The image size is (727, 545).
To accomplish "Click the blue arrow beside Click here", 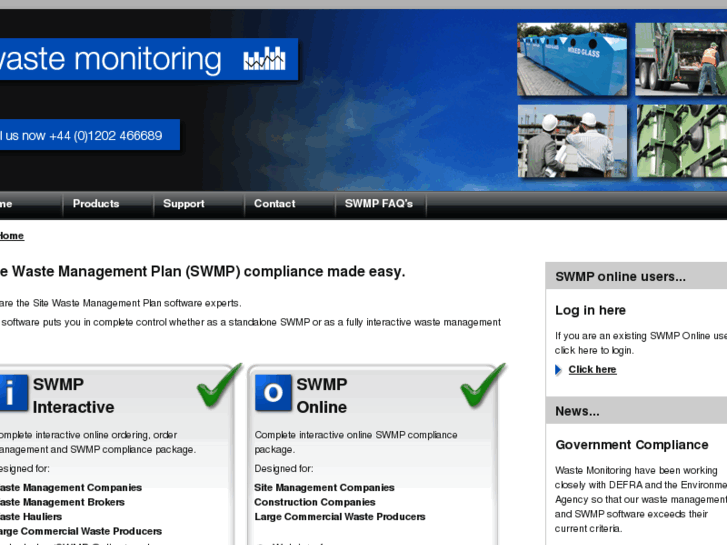I will (x=558, y=370).
